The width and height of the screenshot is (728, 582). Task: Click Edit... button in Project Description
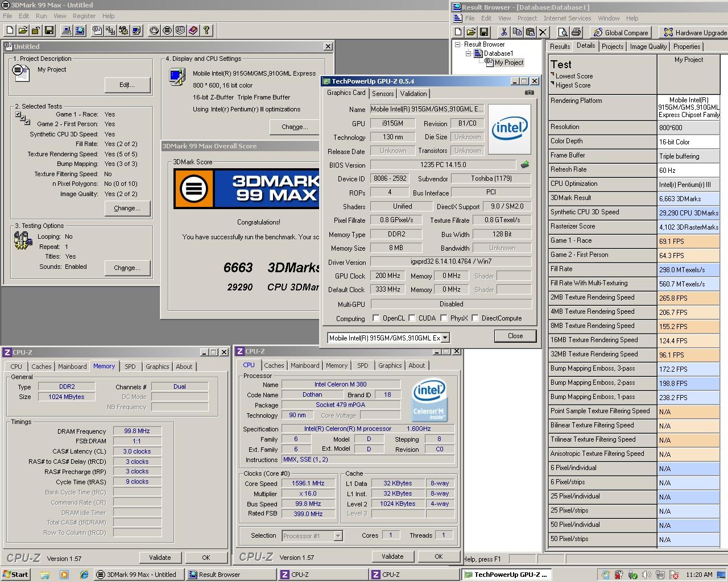tap(127, 85)
